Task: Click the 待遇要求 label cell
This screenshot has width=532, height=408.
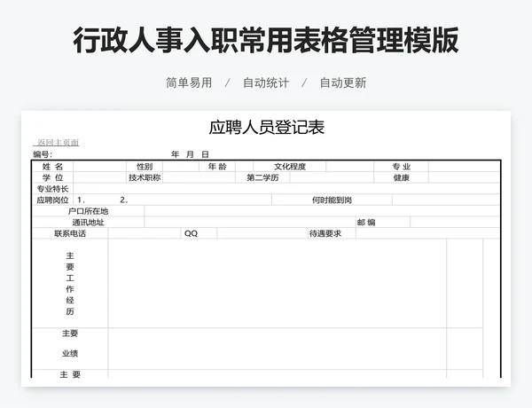Action: pyautogui.click(x=325, y=234)
